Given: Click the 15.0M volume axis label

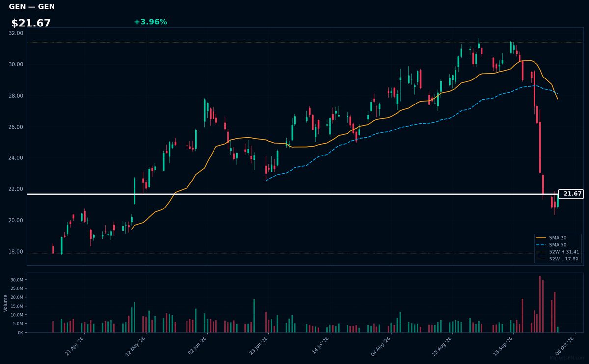Looking at the screenshot, I should pos(17,306).
